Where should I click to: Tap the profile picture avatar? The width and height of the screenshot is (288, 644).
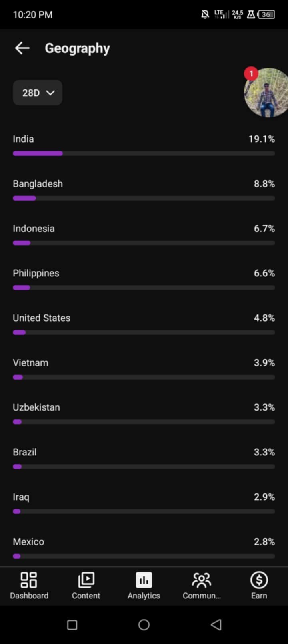pyautogui.click(x=266, y=93)
